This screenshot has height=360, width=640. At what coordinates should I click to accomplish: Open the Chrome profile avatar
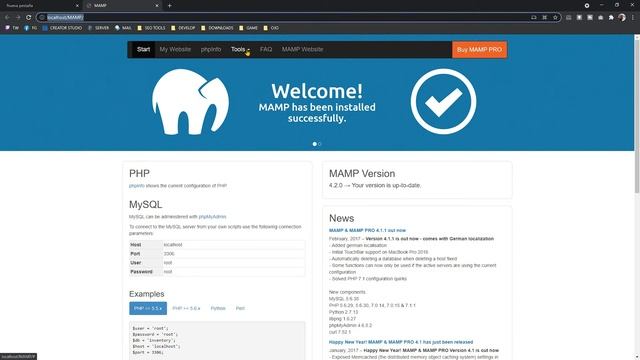[622, 18]
